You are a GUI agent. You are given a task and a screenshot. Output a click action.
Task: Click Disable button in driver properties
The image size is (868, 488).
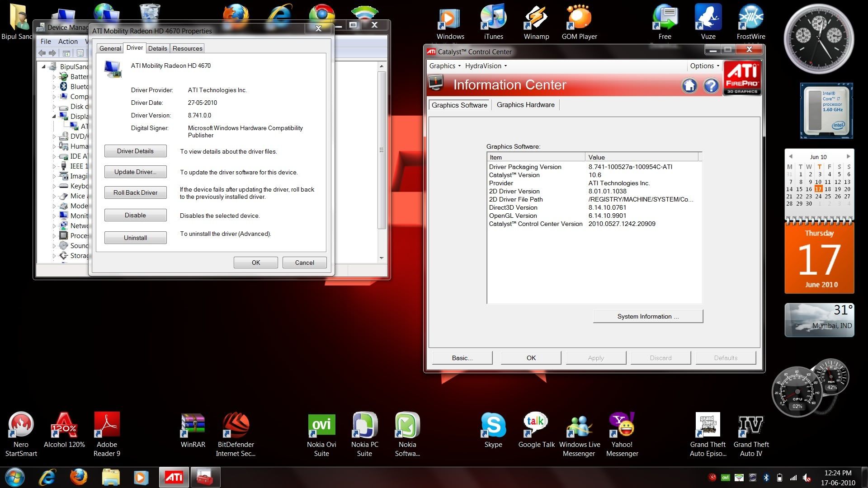135,215
